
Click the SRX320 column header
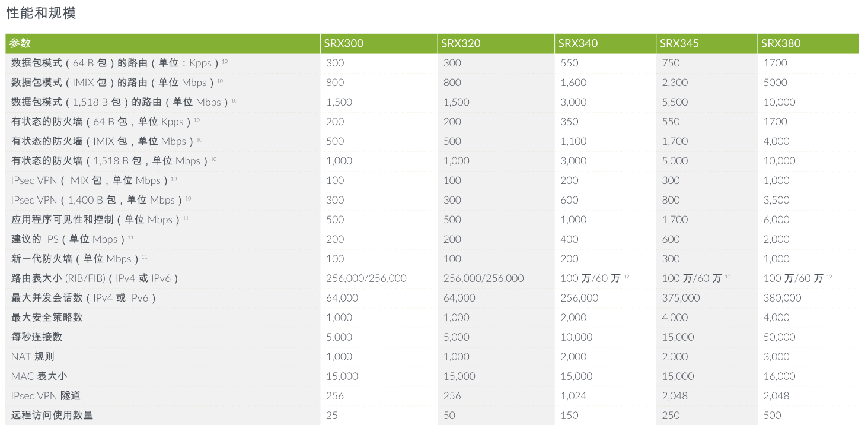[x=461, y=43]
